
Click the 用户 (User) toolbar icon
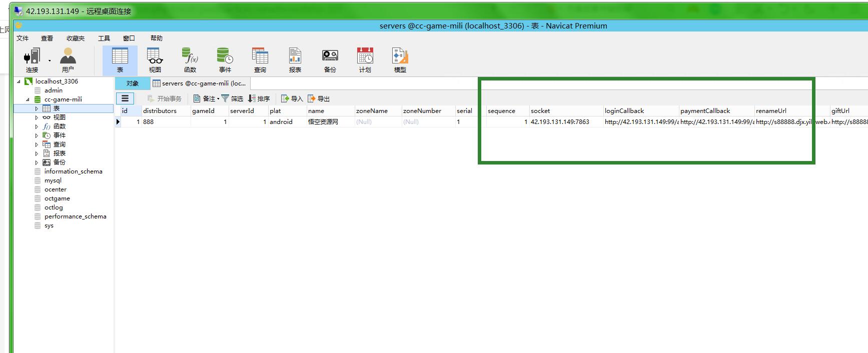[68, 59]
